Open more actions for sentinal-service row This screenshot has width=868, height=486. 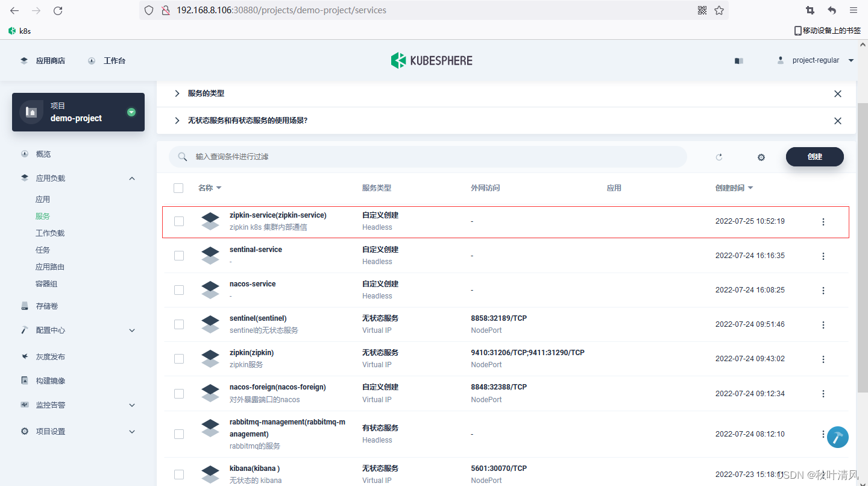(x=823, y=256)
